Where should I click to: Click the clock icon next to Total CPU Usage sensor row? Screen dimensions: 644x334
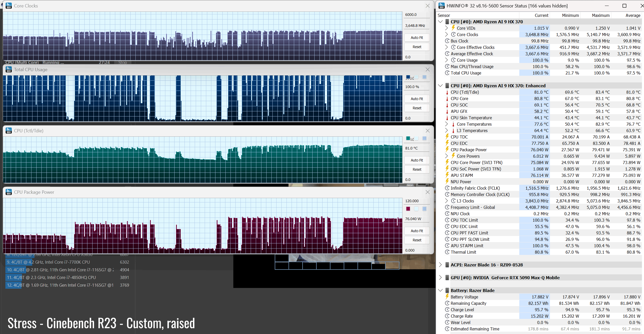coord(447,73)
